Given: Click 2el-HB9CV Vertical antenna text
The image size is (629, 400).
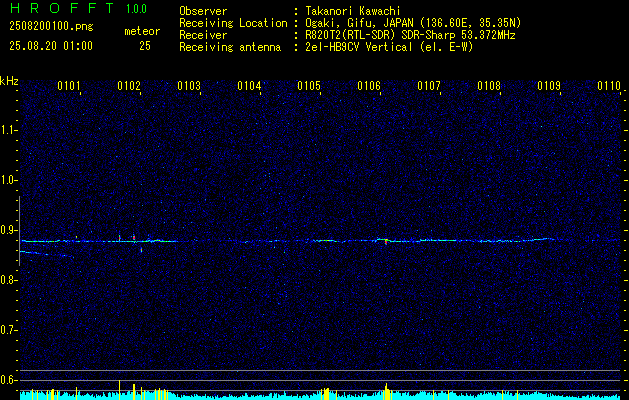Looking at the screenshot, I should (x=389, y=47).
